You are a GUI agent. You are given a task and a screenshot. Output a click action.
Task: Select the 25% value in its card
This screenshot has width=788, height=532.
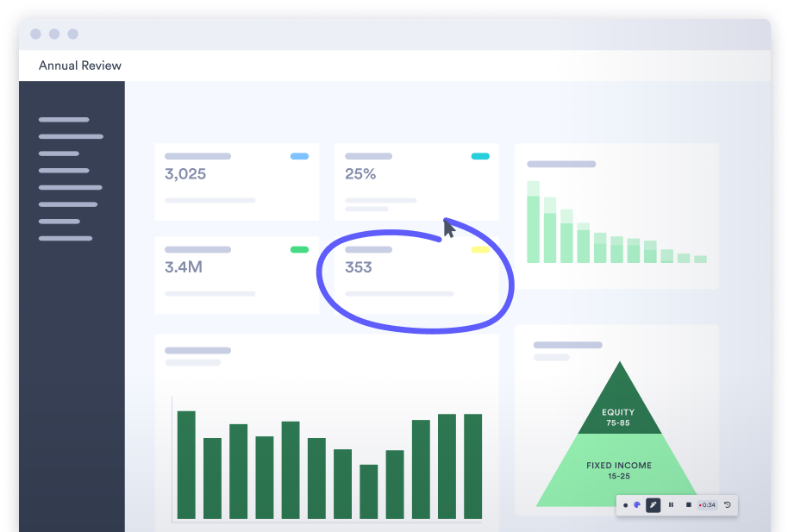(x=360, y=174)
